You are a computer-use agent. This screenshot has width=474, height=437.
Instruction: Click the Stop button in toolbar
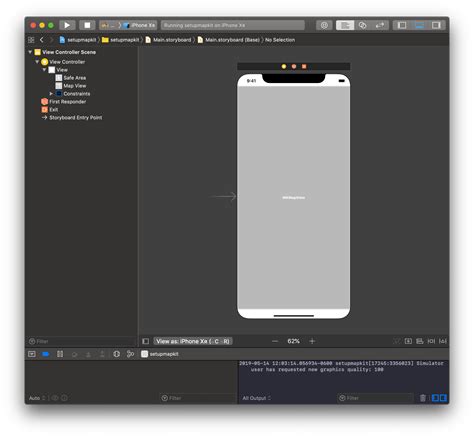[x=87, y=25]
